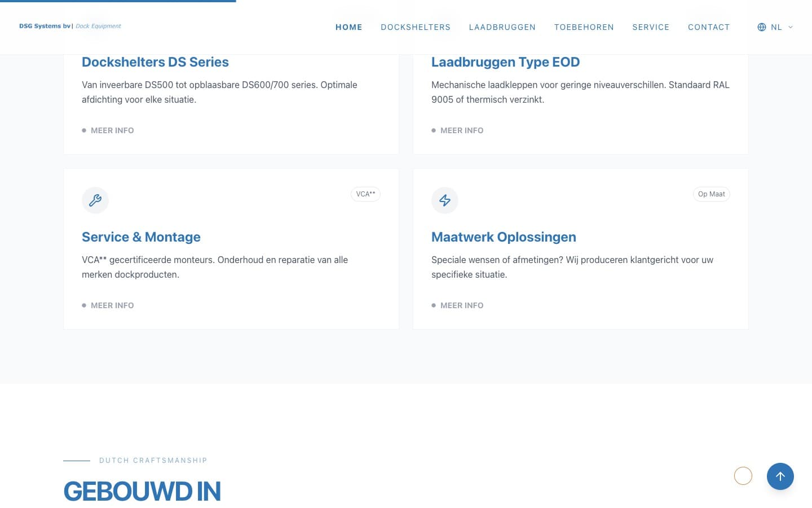
Task: Click the icon above the Dockshelters DS Series title
Action: tap(95, 25)
